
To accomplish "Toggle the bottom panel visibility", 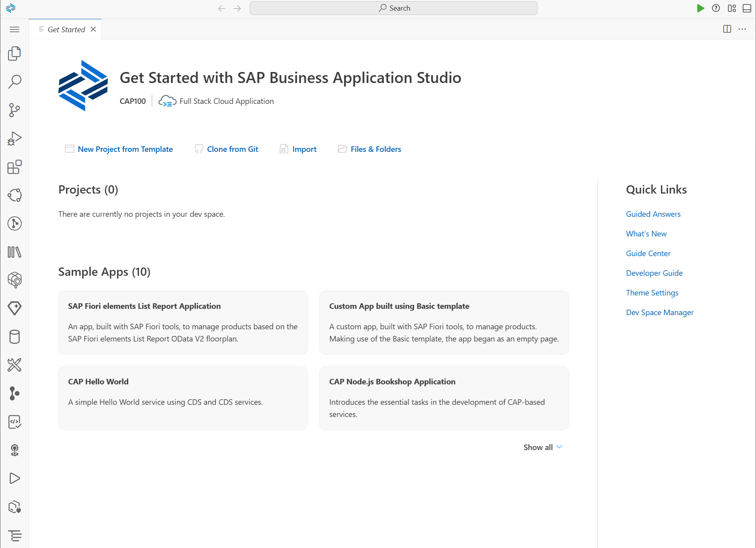I will (x=747, y=8).
